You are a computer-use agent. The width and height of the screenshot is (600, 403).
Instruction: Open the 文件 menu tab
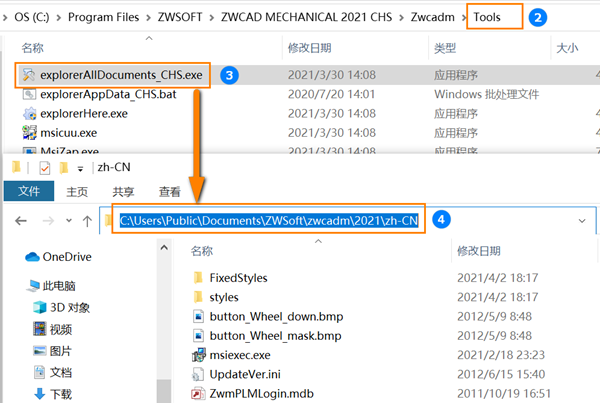point(29,191)
